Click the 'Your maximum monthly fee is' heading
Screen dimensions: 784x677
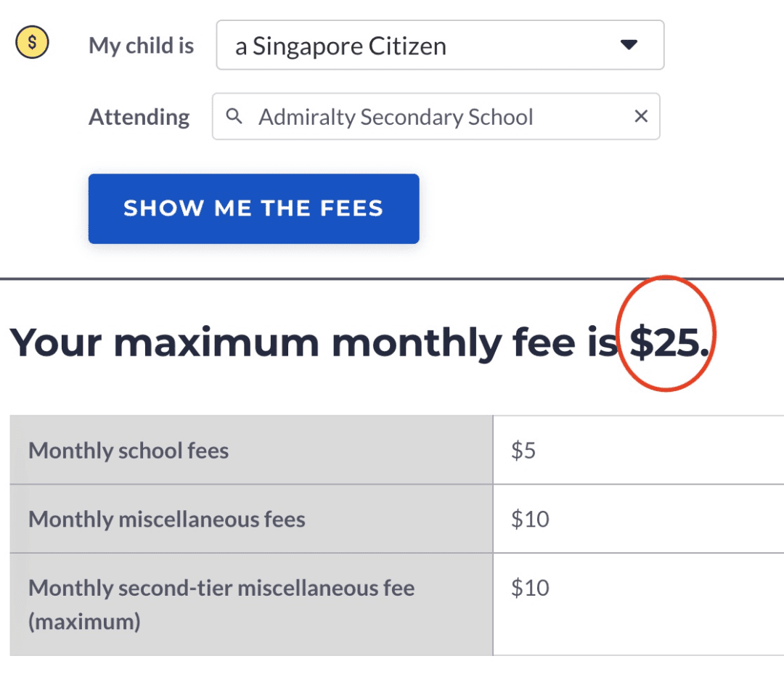312,342
